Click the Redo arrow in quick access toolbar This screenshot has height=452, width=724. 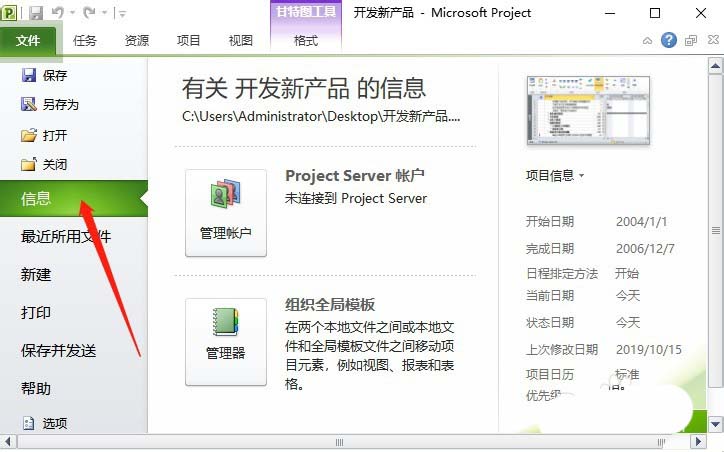pos(89,13)
